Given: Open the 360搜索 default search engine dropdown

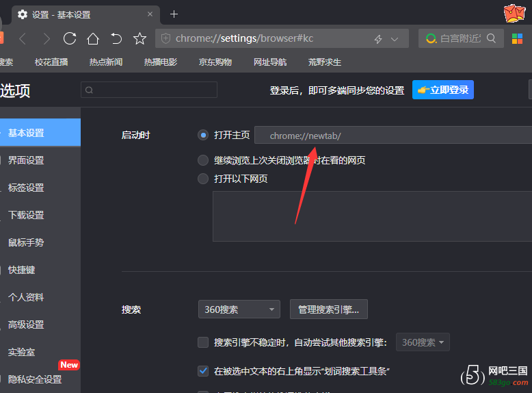Looking at the screenshot, I should [239, 309].
